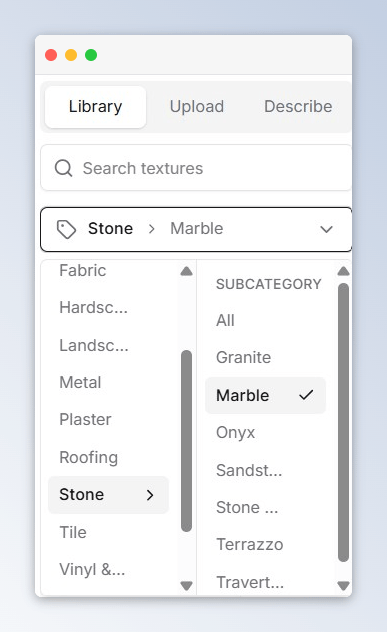Screen dimensions: 387x632
Task: Click the up arrow of category list scrollbar
Action: coord(186,271)
